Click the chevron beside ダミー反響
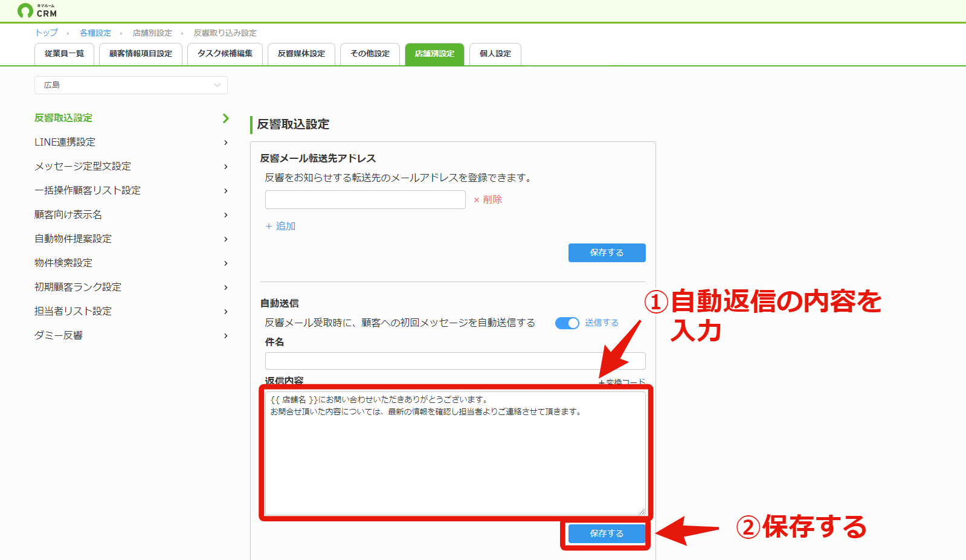This screenshot has height=560, width=966. point(226,336)
